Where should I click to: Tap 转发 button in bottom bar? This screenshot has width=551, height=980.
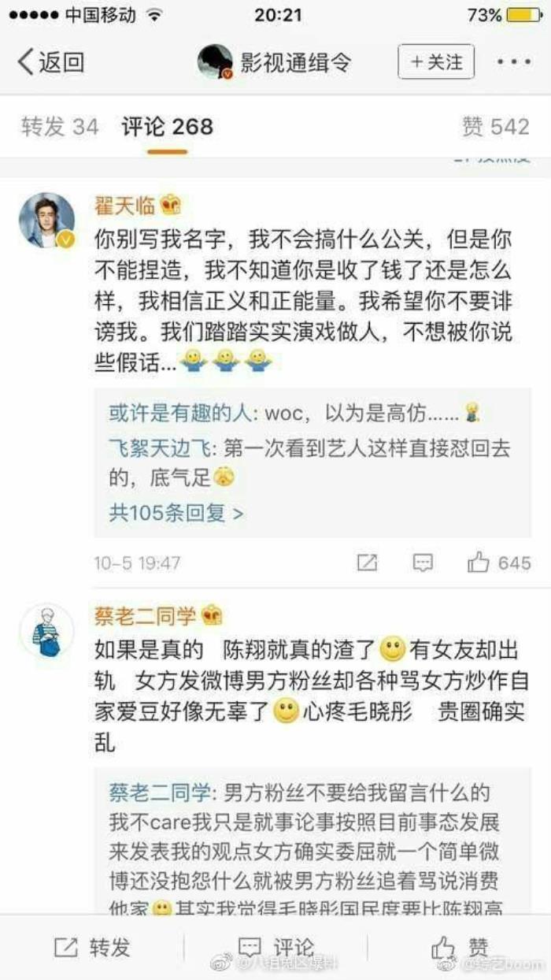tap(91, 948)
